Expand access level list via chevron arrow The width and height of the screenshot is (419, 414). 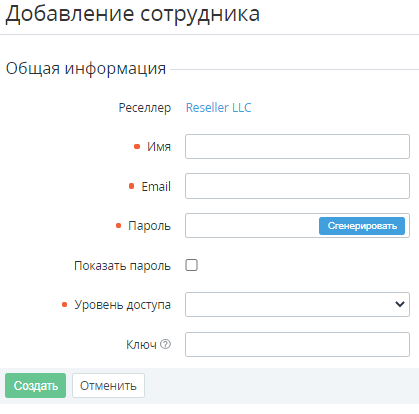[400, 304]
